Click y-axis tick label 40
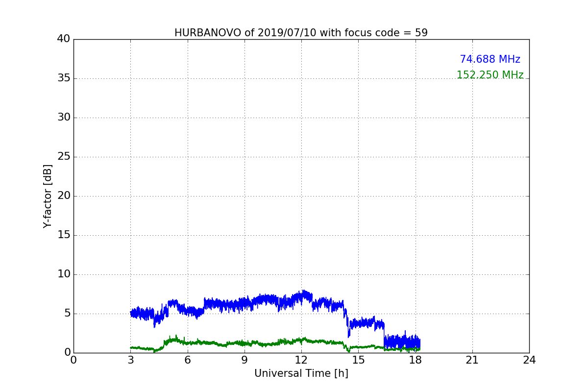Screen dimensions: 588x392 (x=64, y=39)
